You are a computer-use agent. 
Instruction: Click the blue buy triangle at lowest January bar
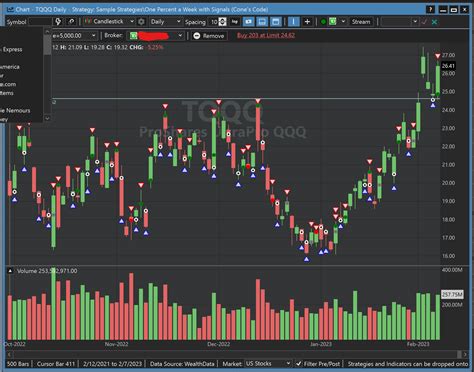point(307,259)
